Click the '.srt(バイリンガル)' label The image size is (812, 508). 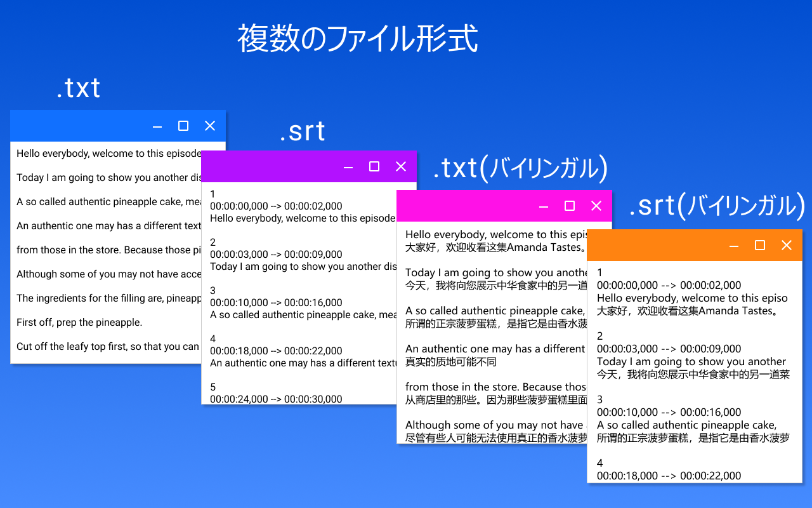pyautogui.click(x=717, y=206)
